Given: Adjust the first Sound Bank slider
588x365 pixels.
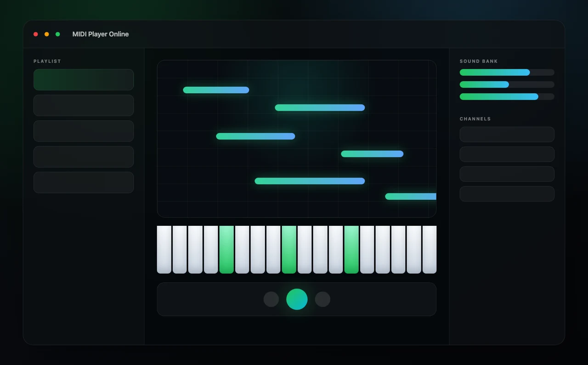Looking at the screenshot, I should point(507,73).
